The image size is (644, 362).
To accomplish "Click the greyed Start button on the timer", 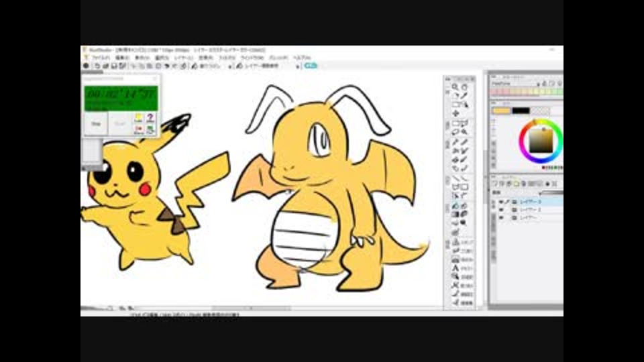I will pyautogui.click(x=120, y=123).
